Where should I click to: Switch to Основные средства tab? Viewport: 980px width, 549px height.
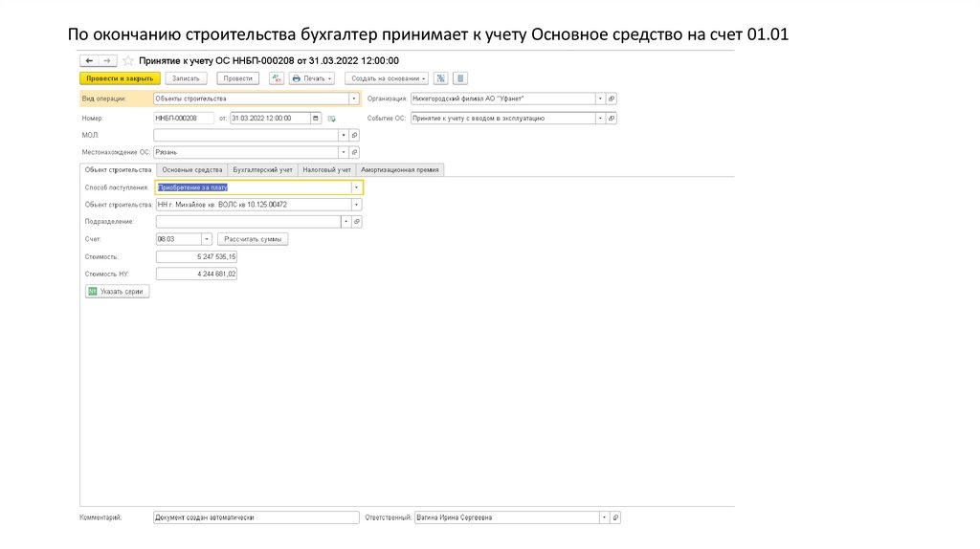click(x=191, y=170)
